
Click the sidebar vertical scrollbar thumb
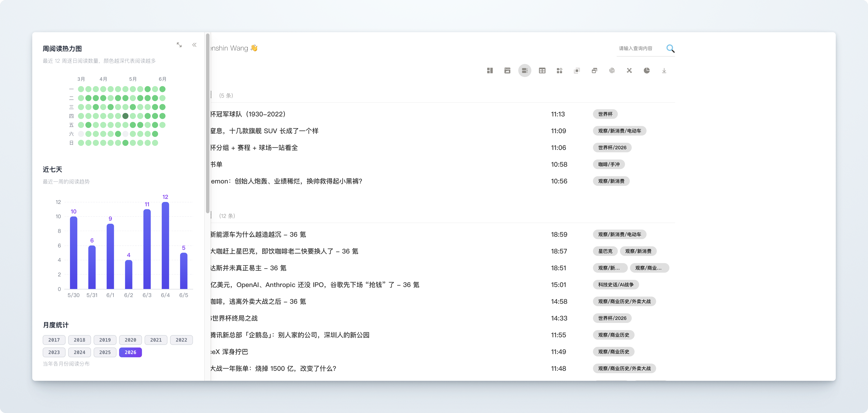tap(208, 123)
